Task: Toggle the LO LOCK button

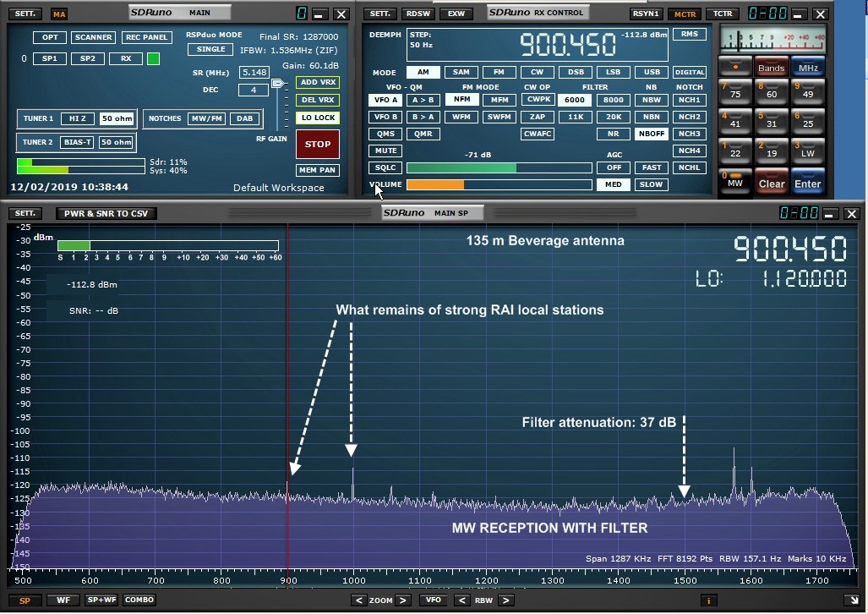Action: (x=318, y=118)
